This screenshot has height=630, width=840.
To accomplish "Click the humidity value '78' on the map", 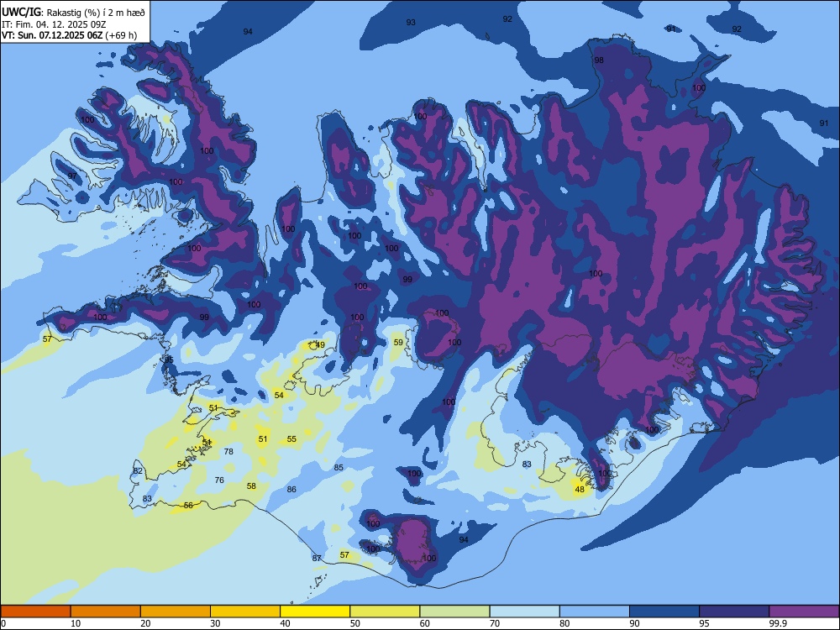I will [x=228, y=452].
